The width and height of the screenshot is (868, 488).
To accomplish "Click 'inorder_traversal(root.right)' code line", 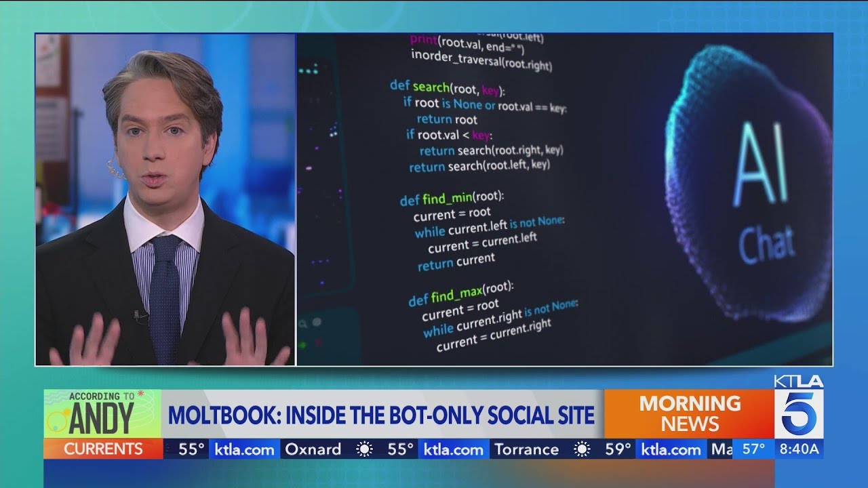I will 481,61.
